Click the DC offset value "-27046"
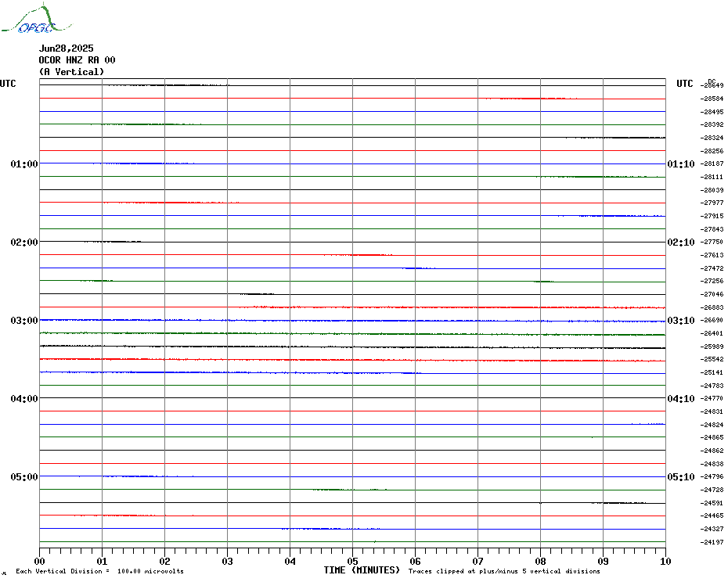The height and width of the screenshot is (582, 728). tap(712, 294)
